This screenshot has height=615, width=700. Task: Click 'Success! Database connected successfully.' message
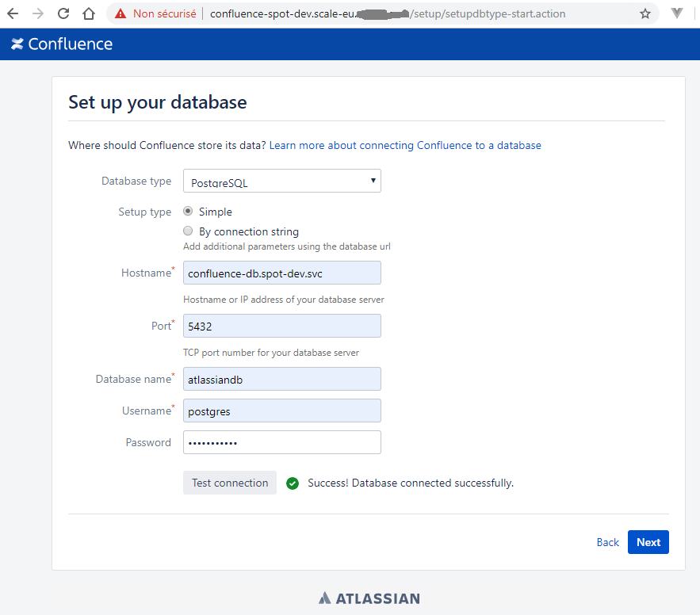[411, 483]
